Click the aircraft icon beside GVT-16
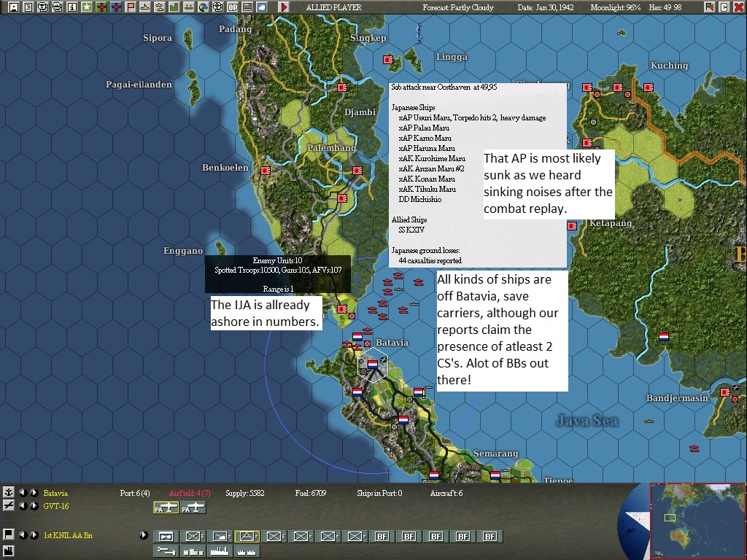 click(x=8, y=506)
